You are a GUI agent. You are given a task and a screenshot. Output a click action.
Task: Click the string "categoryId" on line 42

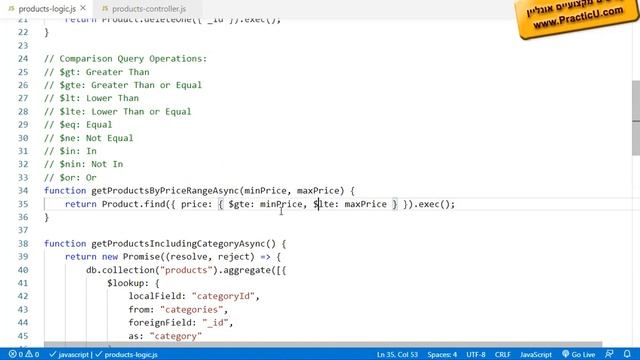pyautogui.click(x=223, y=296)
